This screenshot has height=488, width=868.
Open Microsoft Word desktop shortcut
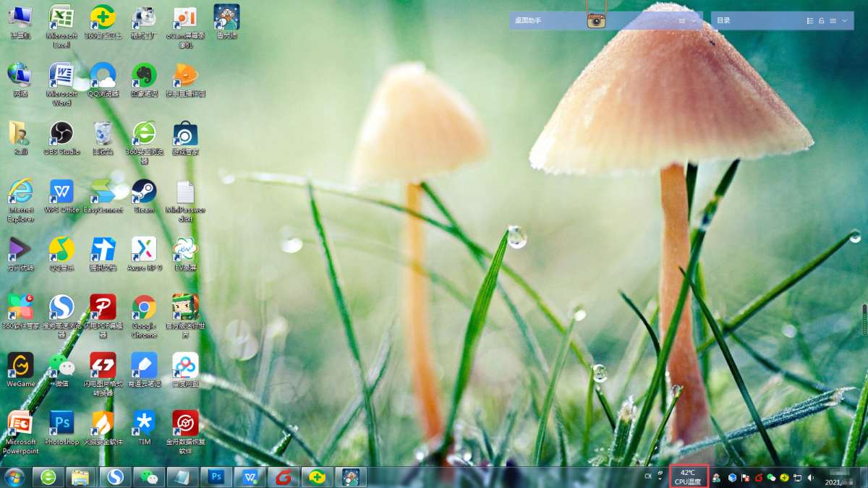point(61,84)
